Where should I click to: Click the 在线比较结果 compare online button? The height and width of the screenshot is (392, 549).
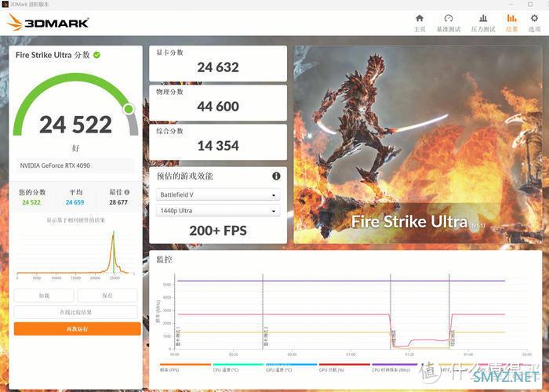[75, 312]
